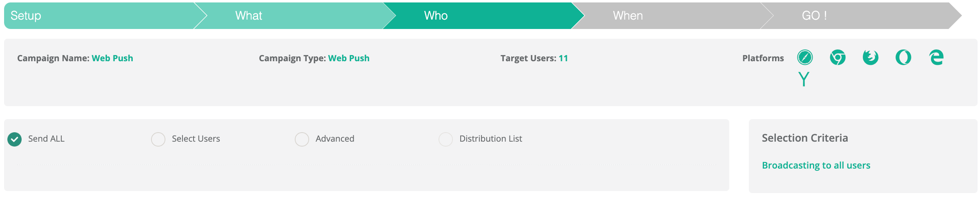Select the Yandex platform icon

(804, 79)
